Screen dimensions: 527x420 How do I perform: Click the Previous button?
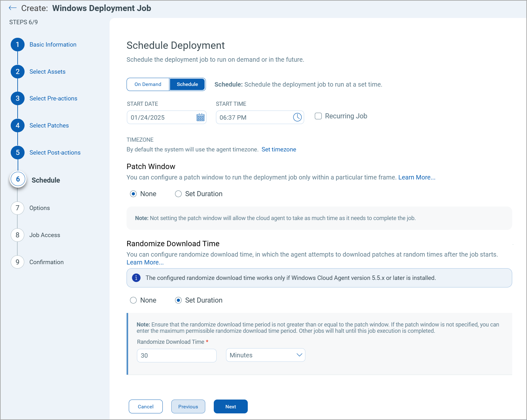(x=188, y=406)
